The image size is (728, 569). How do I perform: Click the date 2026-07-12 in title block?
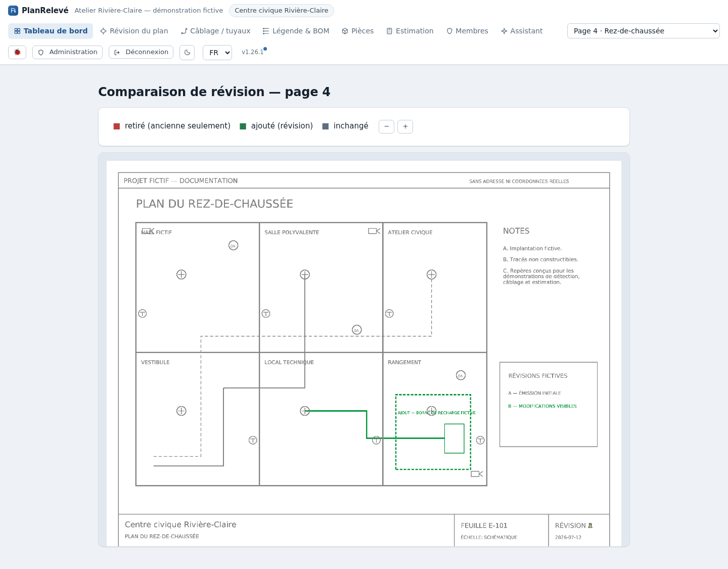[568, 537]
